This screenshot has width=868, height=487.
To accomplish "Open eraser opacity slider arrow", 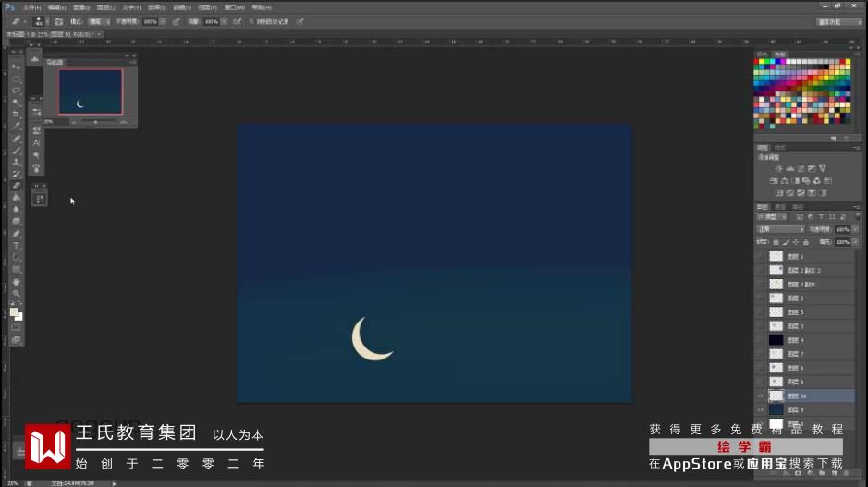I will tap(163, 21).
